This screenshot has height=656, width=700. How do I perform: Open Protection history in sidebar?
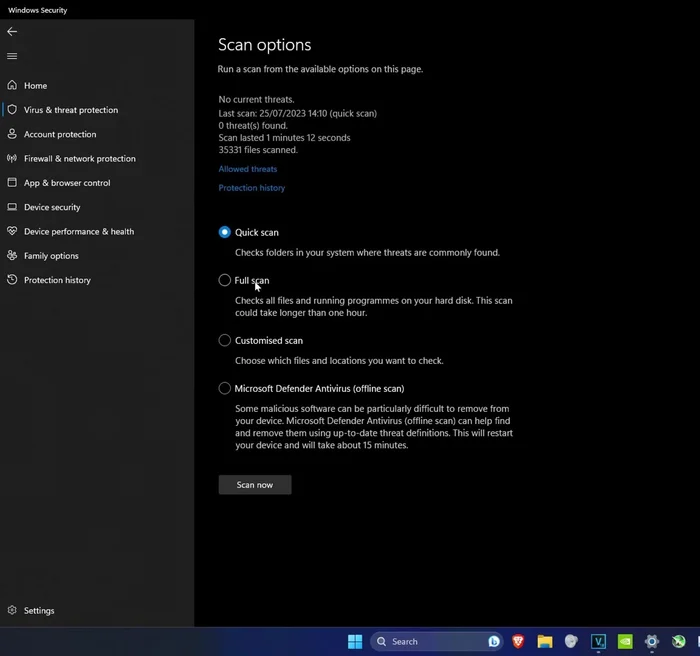point(57,280)
